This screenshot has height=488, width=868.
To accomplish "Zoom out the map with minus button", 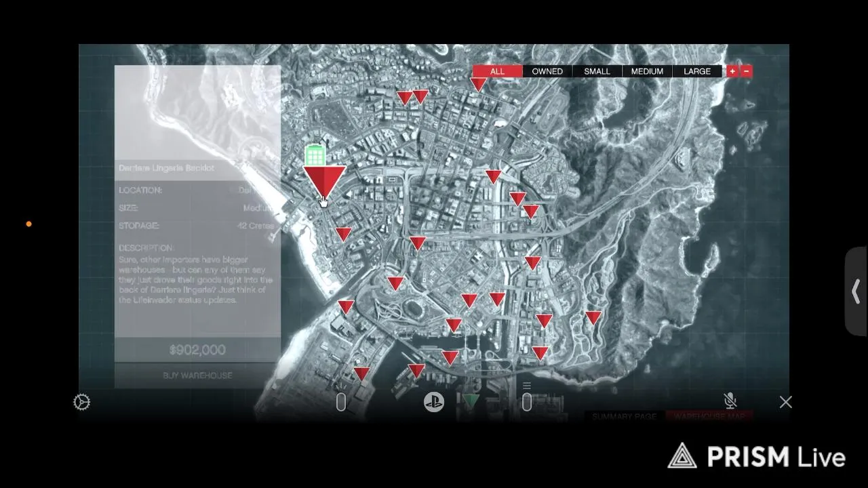I will [747, 71].
